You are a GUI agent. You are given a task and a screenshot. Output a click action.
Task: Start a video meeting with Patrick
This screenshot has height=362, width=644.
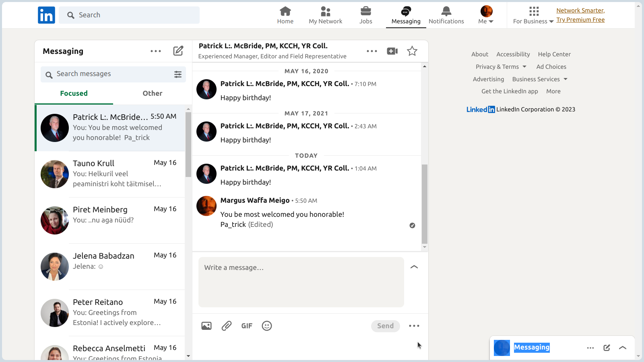392,51
